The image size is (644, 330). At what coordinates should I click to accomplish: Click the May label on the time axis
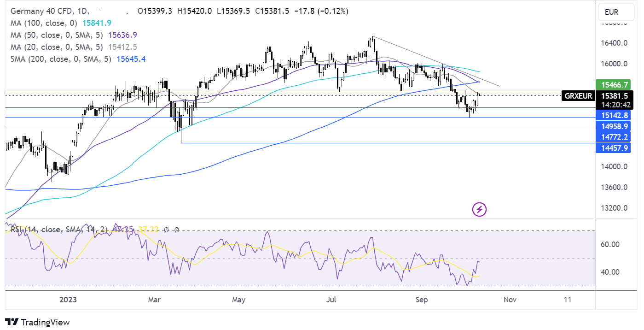pos(238,300)
